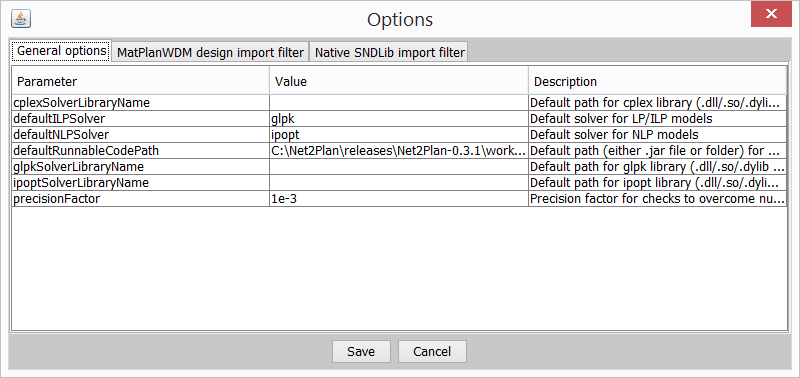Select the defaultNLPSolver parameter cell
The height and width of the screenshot is (378, 800).
(141, 135)
